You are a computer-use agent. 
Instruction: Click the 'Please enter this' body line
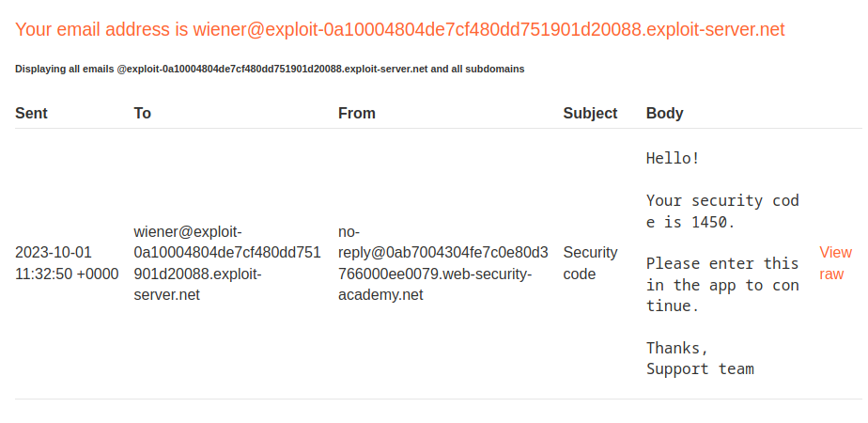(x=721, y=264)
